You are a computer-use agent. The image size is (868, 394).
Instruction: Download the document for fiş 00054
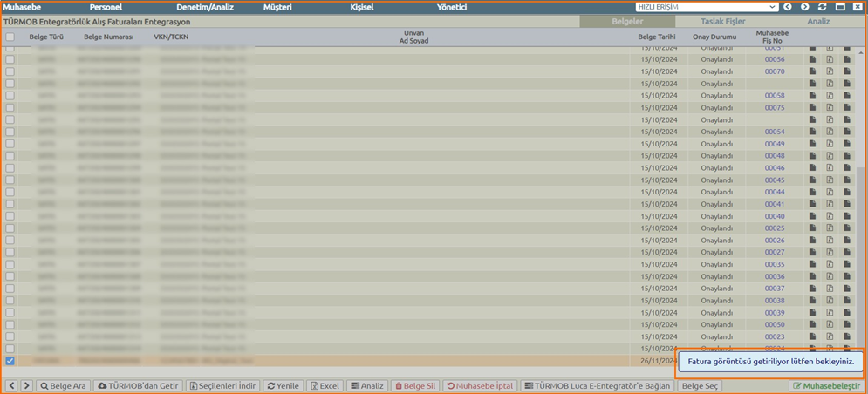click(830, 132)
